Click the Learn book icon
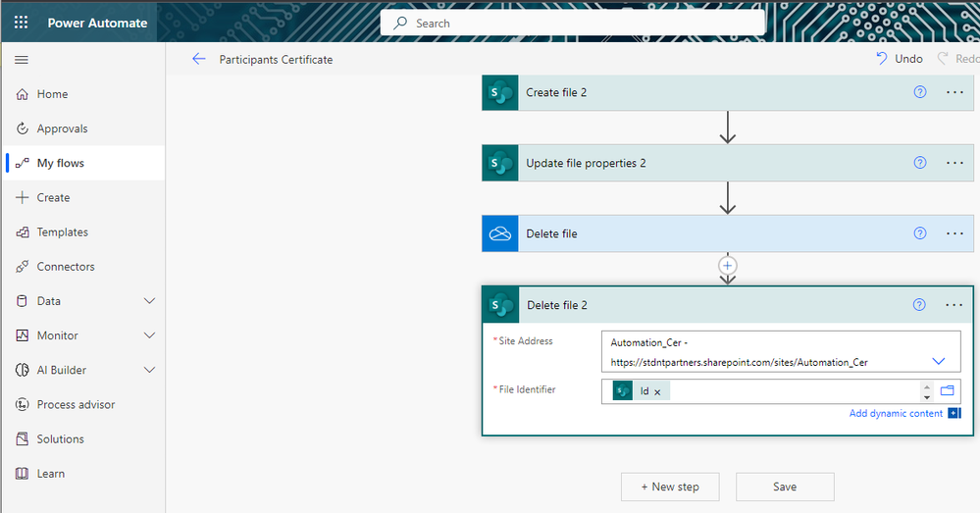 point(22,474)
